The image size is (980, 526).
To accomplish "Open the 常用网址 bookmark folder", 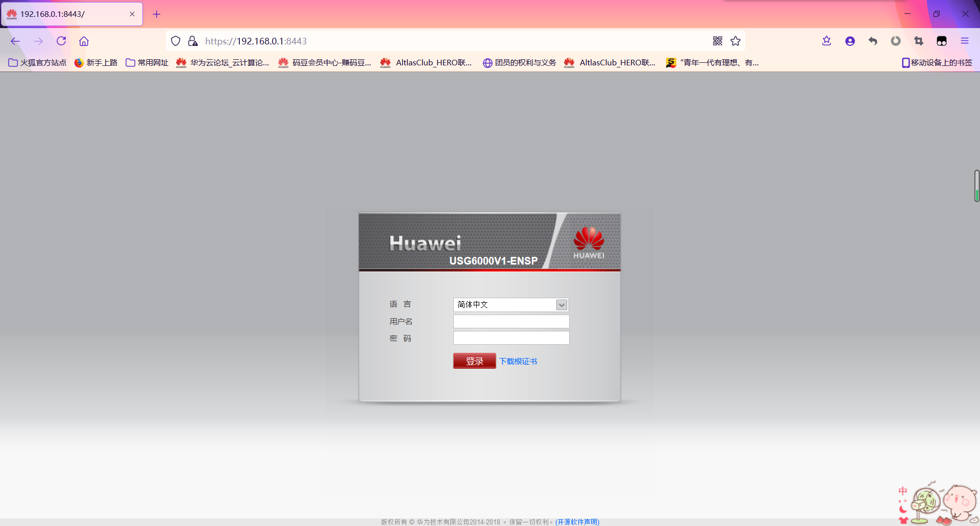I will pyautogui.click(x=147, y=63).
